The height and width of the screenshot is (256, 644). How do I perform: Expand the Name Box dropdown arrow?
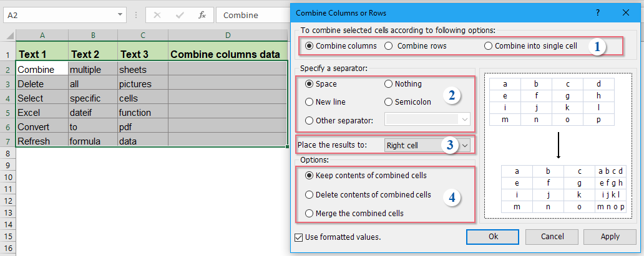coord(120,15)
